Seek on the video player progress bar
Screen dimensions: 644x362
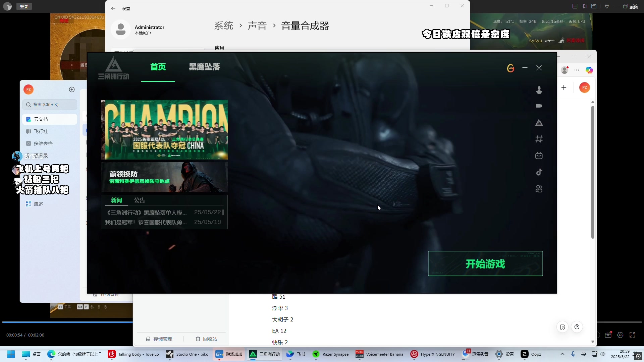pyautogui.click(x=322, y=322)
